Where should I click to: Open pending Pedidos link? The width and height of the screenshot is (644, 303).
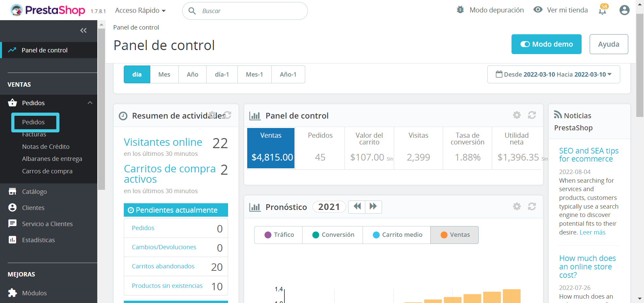point(143,228)
